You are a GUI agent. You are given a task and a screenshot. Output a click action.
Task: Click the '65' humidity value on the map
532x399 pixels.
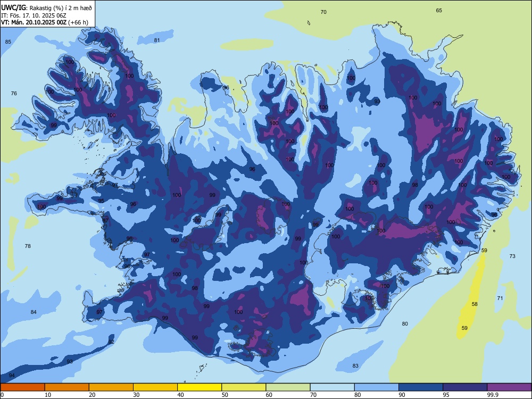click(439, 11)
